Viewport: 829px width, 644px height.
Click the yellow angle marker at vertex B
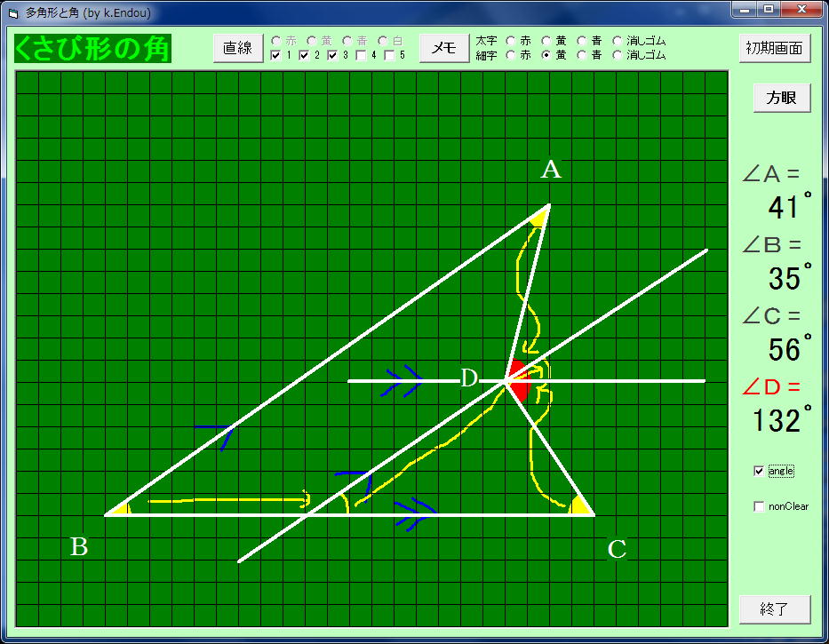(122, 509)
